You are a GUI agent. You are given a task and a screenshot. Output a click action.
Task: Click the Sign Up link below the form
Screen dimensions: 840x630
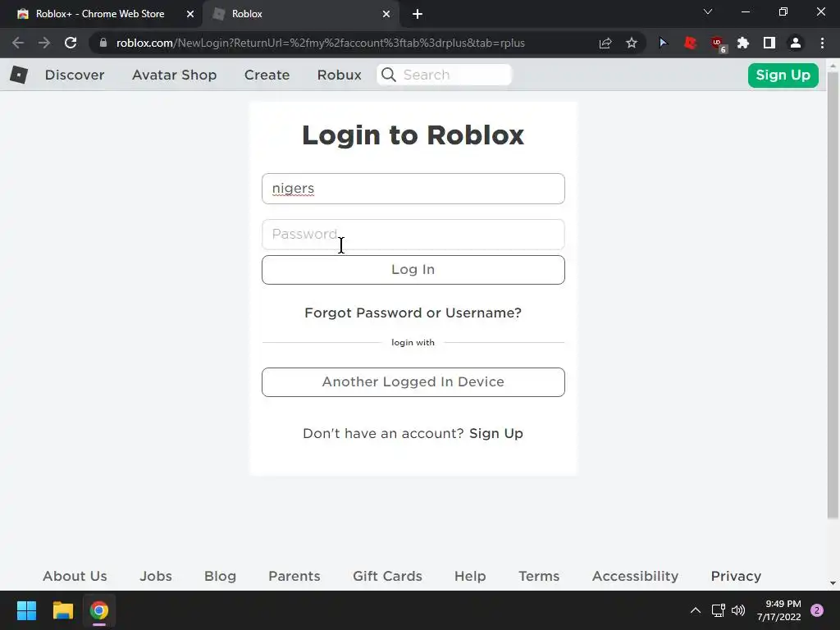[496, 433]
